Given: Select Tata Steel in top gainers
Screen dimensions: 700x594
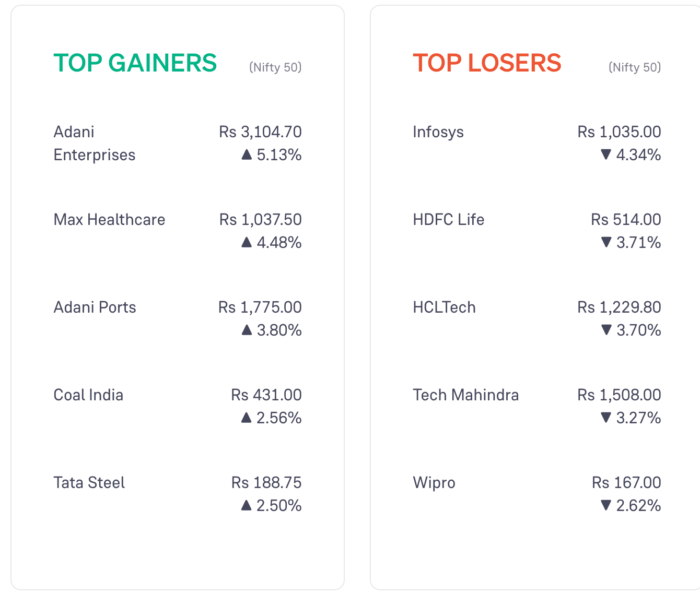Looking at the screenshot, I should coord(89,482).
